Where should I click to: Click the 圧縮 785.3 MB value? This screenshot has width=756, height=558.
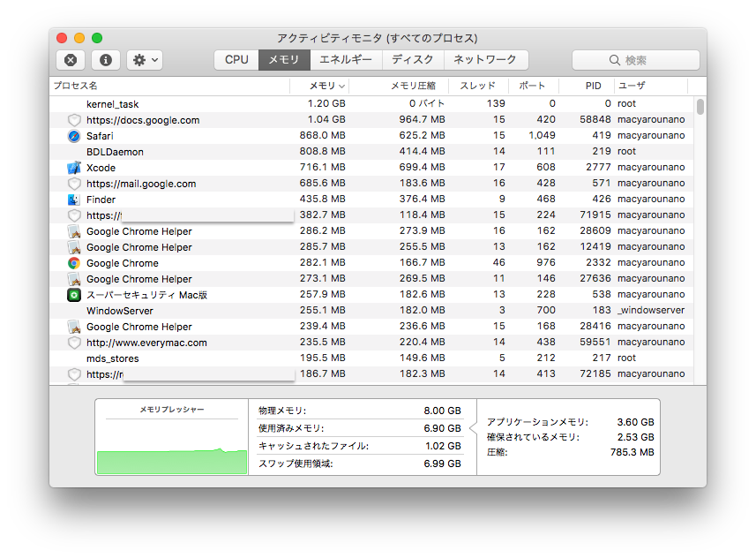pos(632,452)
